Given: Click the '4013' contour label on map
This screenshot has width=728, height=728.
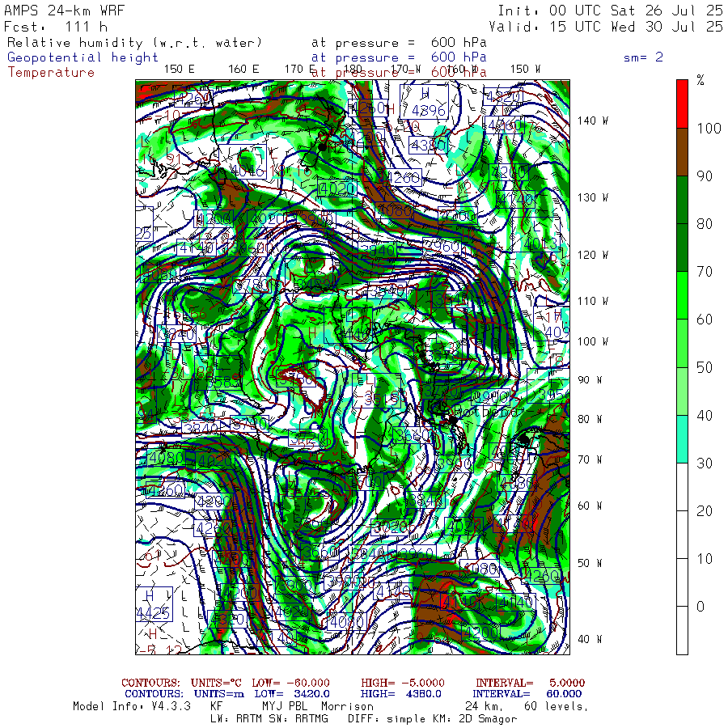Looking at the screenshot, I should coord(540,243).
